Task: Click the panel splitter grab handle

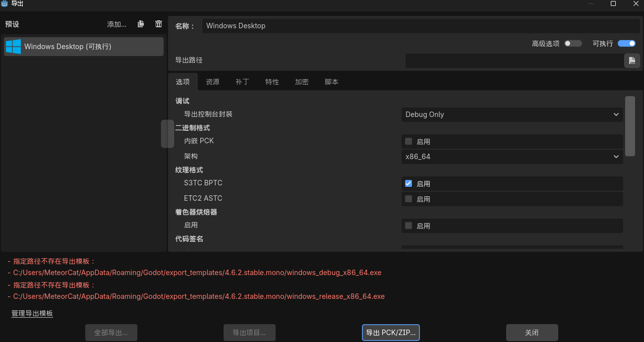Action: click(x=167, y=134)
